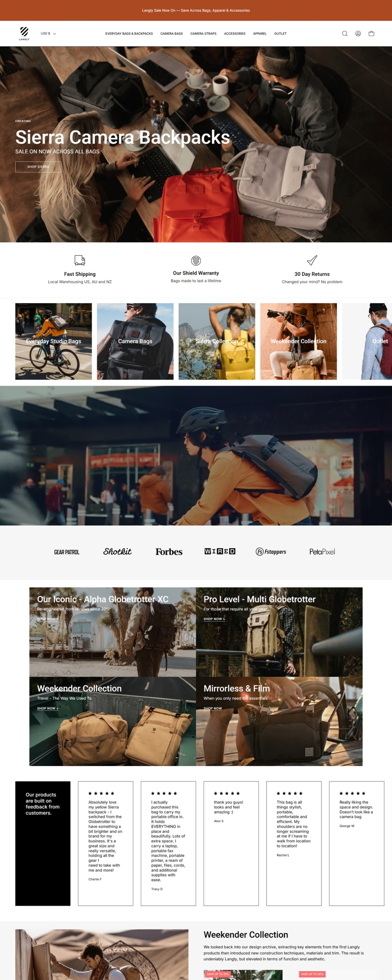Open the Outlet menu item
Image resolution: width=392 pixels, height=980 pixels.
click(x=280, y=34)
